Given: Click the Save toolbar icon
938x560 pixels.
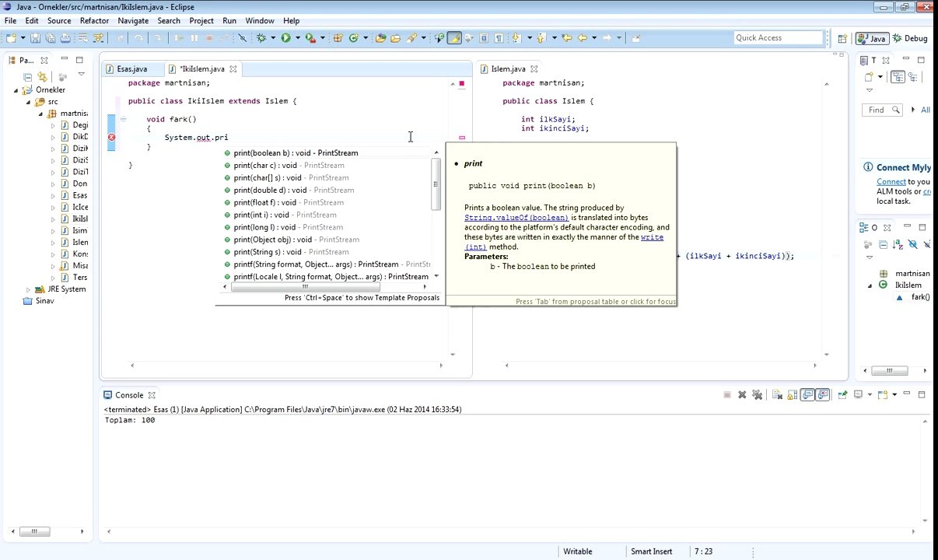Looking at the screenshot, I should point(35,38).
